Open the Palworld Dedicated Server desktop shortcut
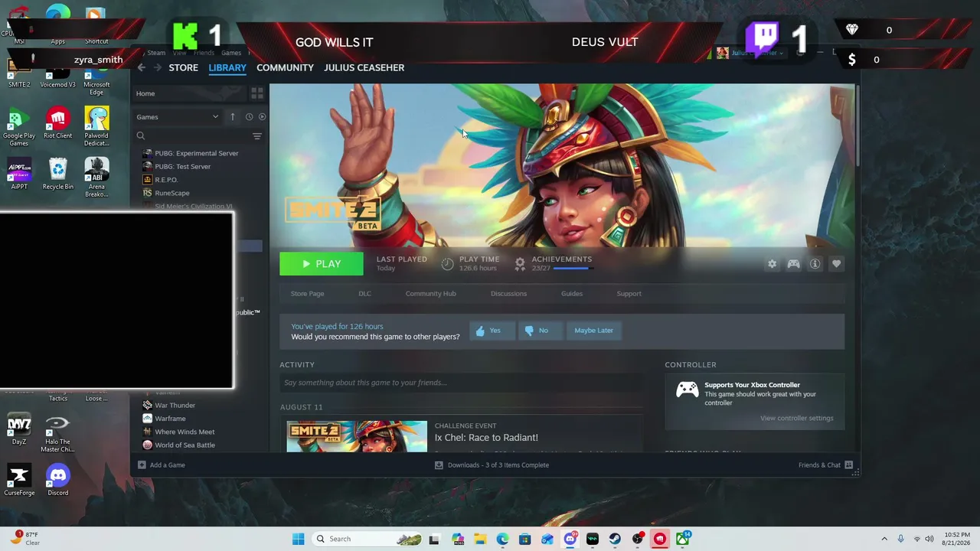 click(x=96, y=127)
